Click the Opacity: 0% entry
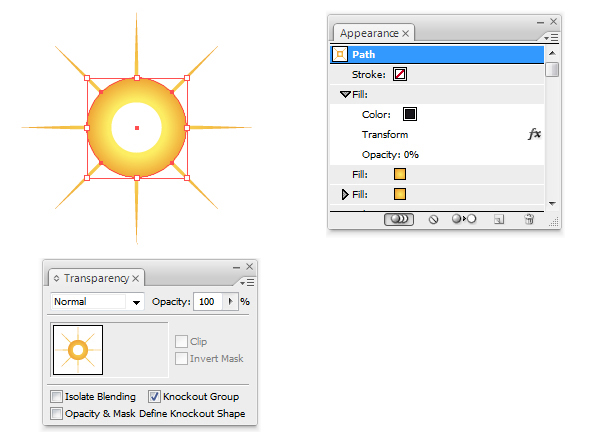Viewport: 600px width, 432px height. tap(390, 155)
